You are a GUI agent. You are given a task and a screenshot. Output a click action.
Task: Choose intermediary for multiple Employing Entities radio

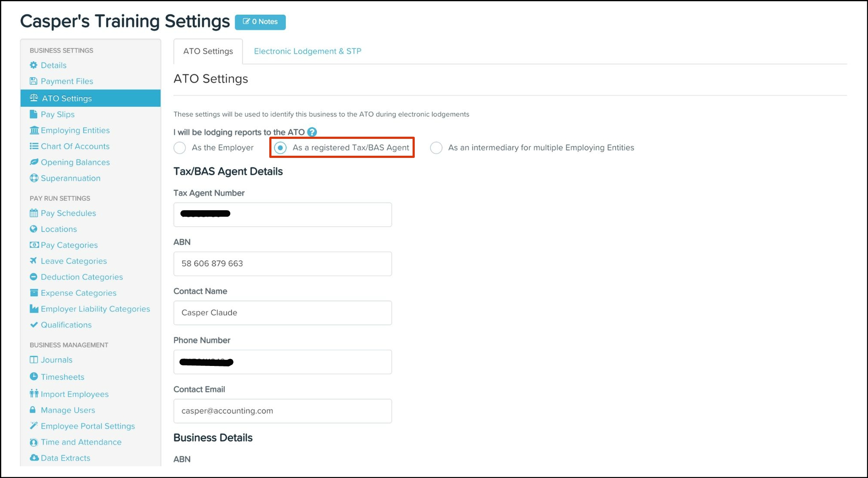(x=436, y=148)
